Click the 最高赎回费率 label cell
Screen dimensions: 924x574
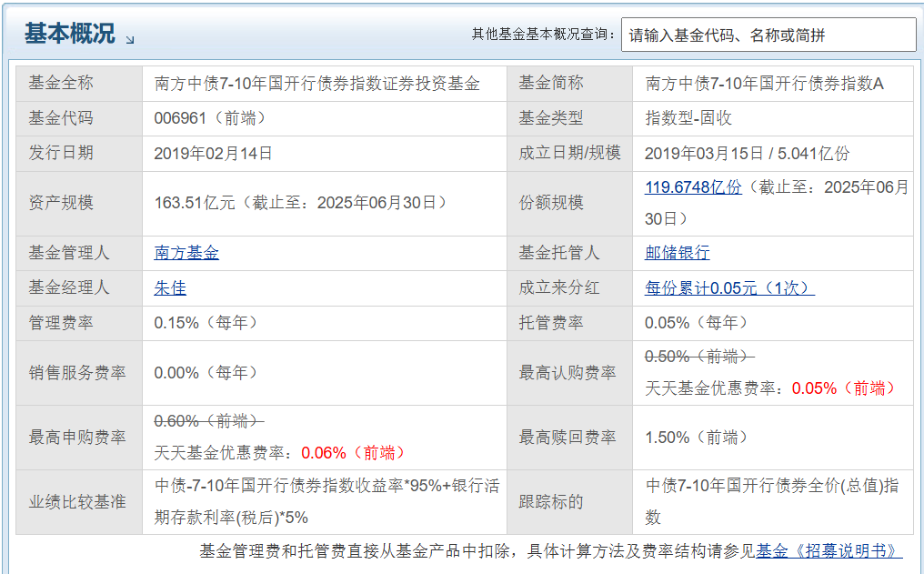(570, 438)
